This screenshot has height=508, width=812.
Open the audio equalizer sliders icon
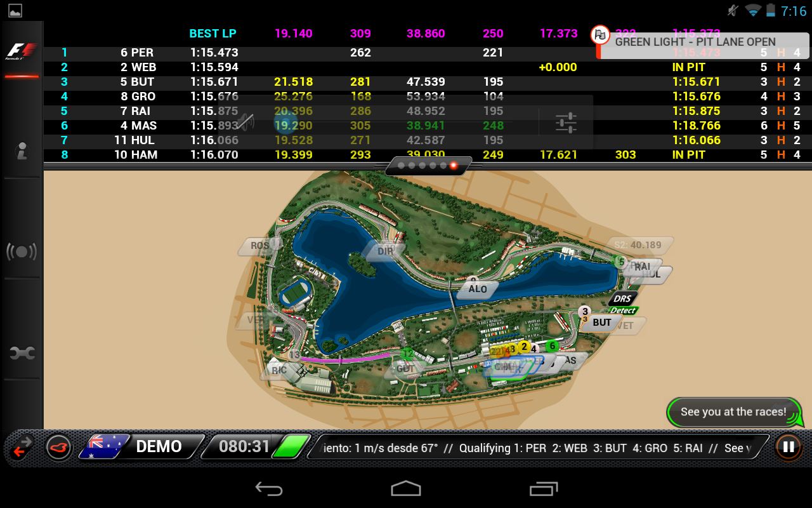point(566,122)
